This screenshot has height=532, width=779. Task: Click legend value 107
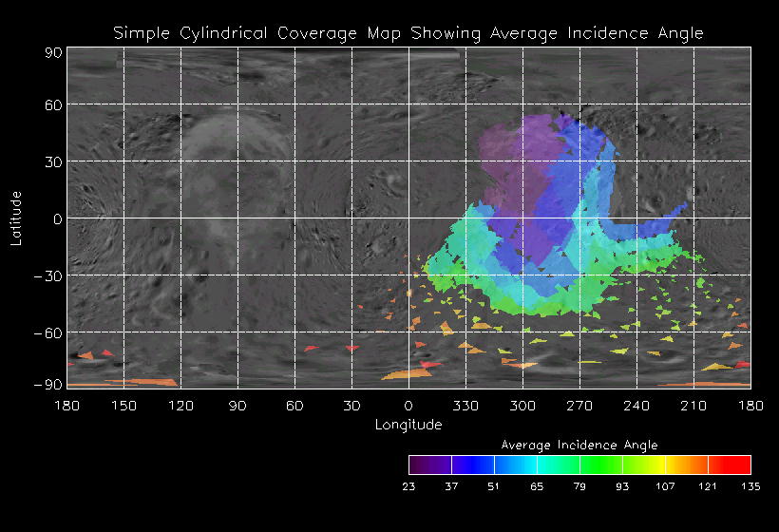click(x=665, y=486)
